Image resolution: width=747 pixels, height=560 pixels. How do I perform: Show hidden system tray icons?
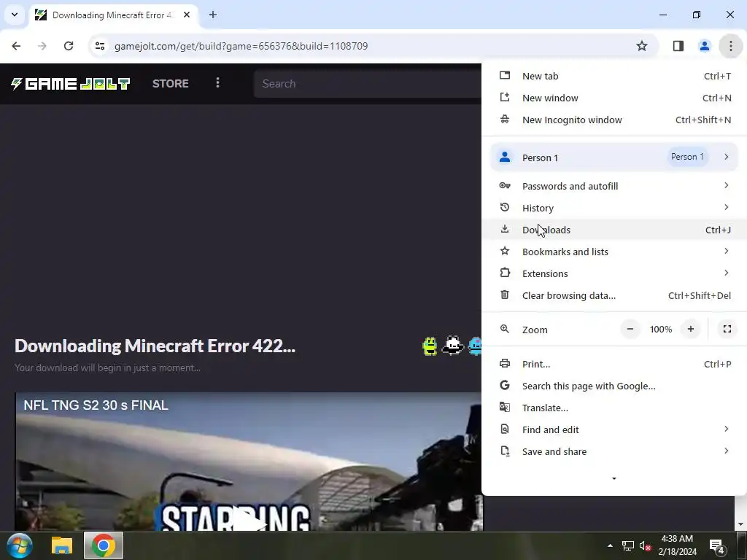[610, 545]
